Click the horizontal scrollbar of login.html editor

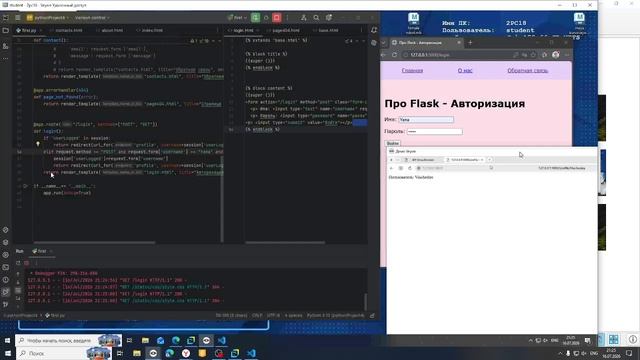[x=285, y=242]
